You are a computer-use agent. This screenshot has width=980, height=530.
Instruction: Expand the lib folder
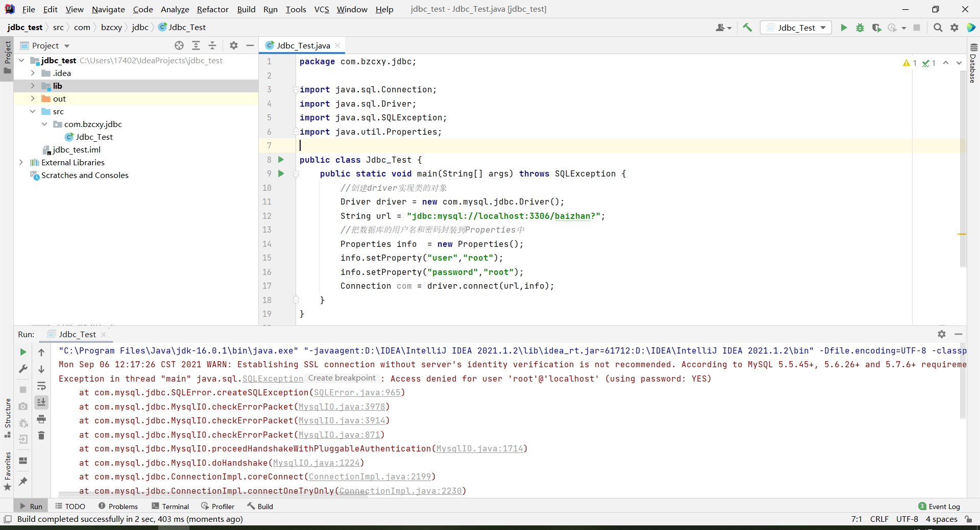click(33, 86)
